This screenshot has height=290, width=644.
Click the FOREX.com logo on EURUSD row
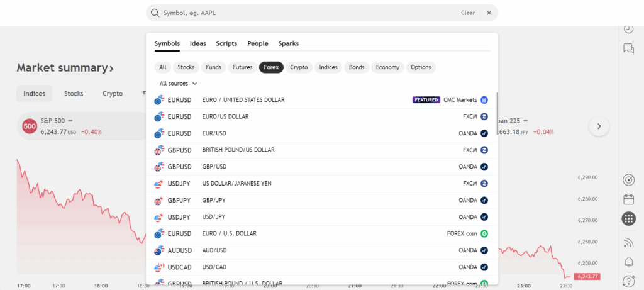tap(484, 234)
